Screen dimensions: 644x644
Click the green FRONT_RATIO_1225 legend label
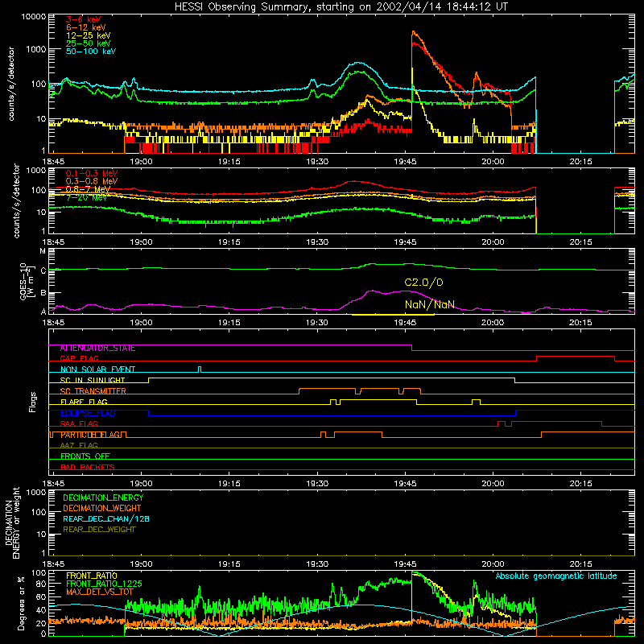(104, 584)
